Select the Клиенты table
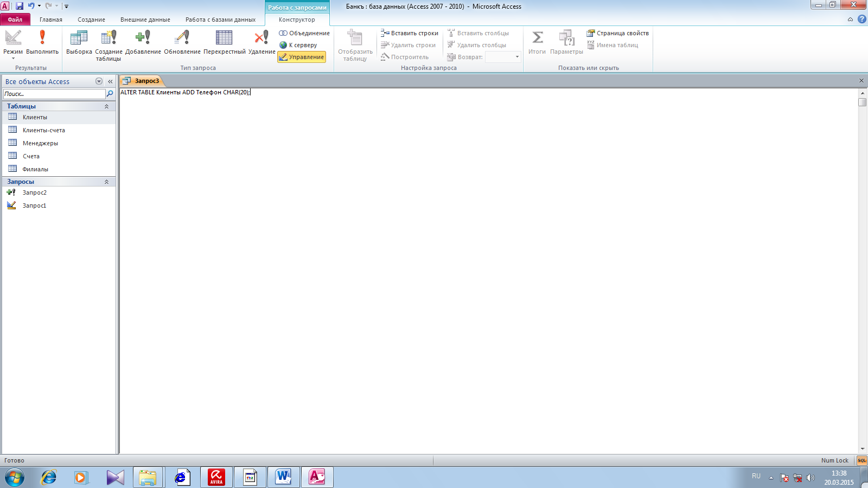868x488 pixels. pos(59,117)
